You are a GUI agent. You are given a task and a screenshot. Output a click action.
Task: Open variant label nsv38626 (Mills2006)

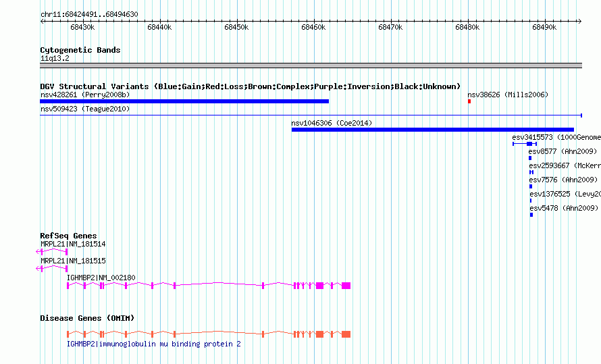tap(508, 95)
